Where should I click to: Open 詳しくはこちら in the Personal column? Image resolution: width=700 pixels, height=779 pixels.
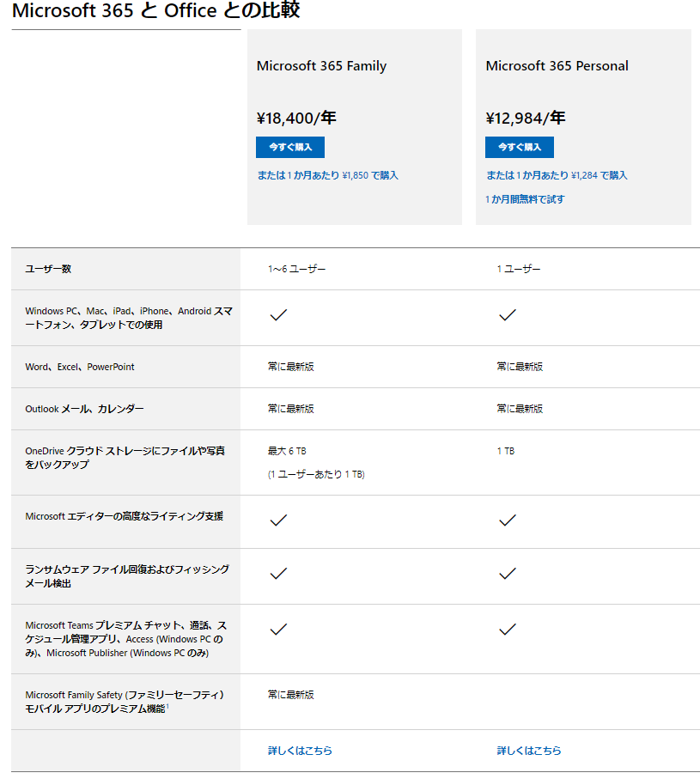click(x=529, y=751)
